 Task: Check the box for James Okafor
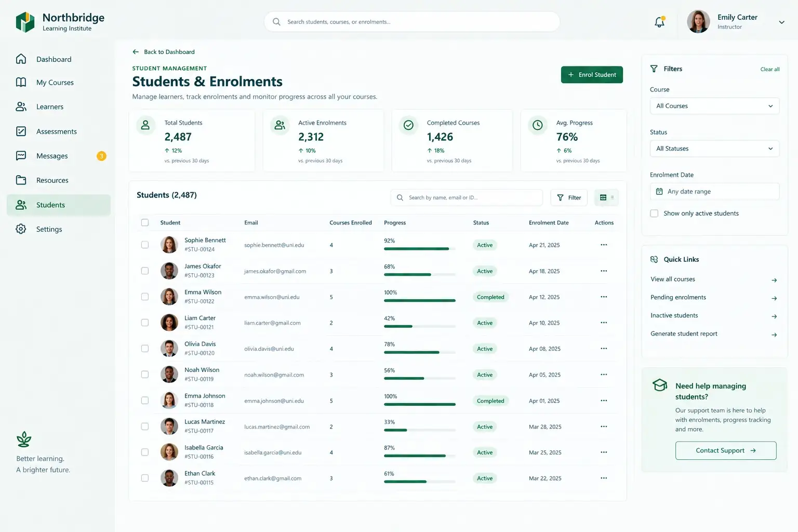click(145, 271)
